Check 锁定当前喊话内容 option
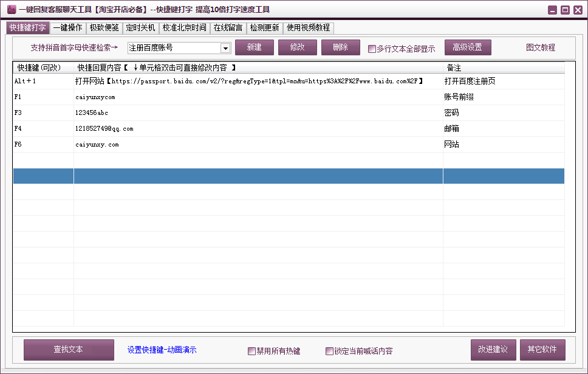This screenshot has height=374, width=588. pos(330,351)
